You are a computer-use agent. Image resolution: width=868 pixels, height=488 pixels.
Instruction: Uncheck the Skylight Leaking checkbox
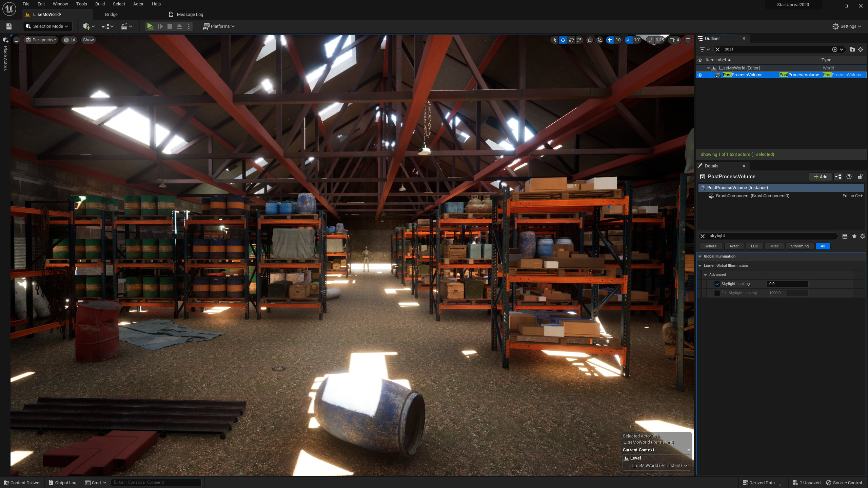click(x=717, y=284)
